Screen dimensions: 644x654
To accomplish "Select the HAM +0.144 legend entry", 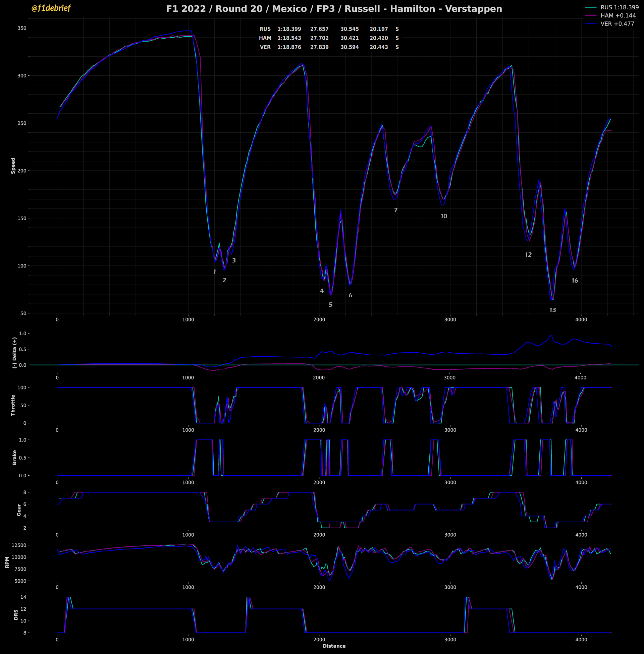I will point(618,15).
